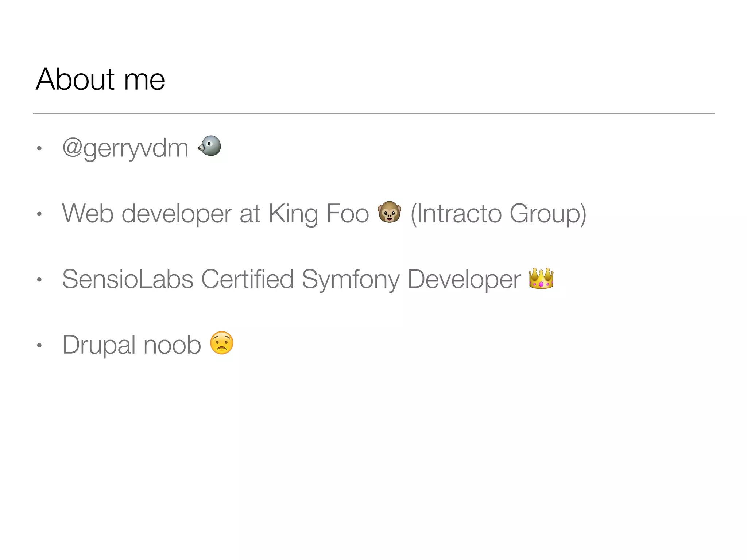Click the bird emoji next to @gerryvdm
The image size is (747, 560).
210,146
